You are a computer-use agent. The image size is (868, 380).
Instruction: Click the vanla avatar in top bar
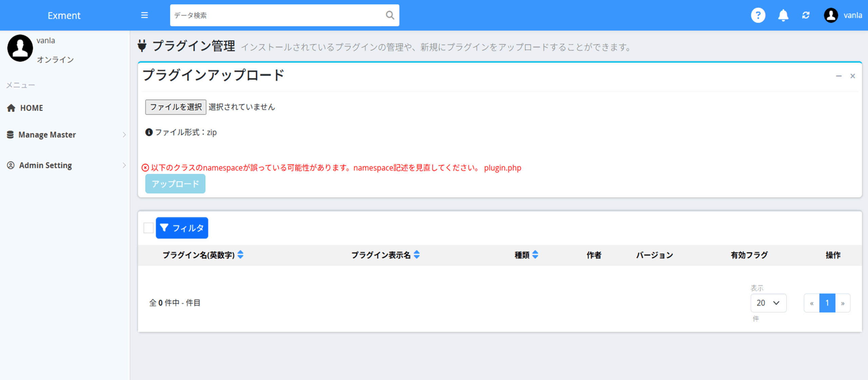(x=831, y=15)
